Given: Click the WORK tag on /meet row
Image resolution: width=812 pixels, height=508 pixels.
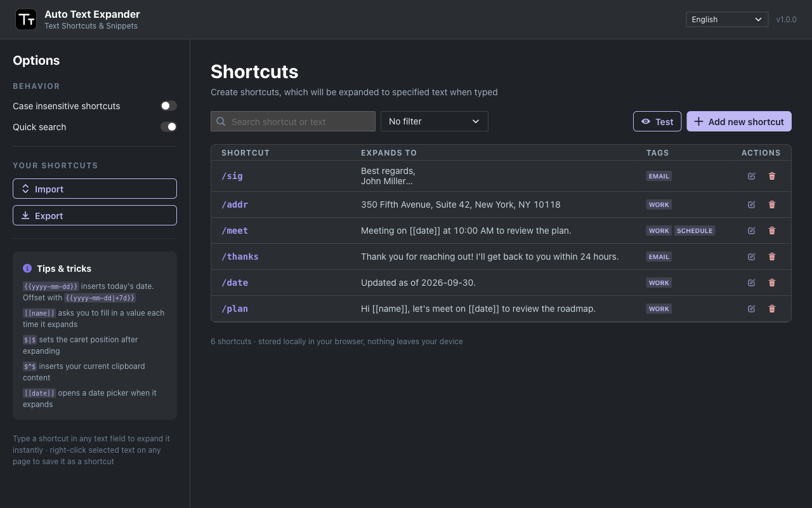Looking at the screenshot, I should 659,231.
